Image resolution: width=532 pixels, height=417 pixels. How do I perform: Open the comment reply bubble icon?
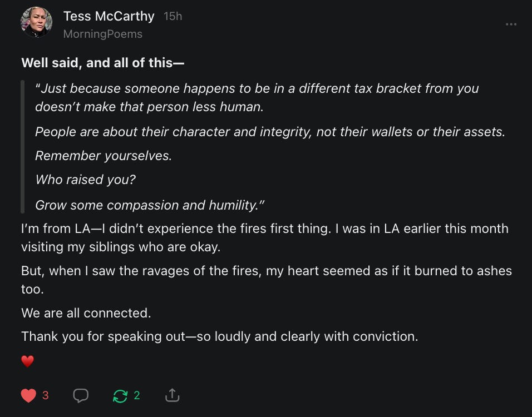[81, 395]
